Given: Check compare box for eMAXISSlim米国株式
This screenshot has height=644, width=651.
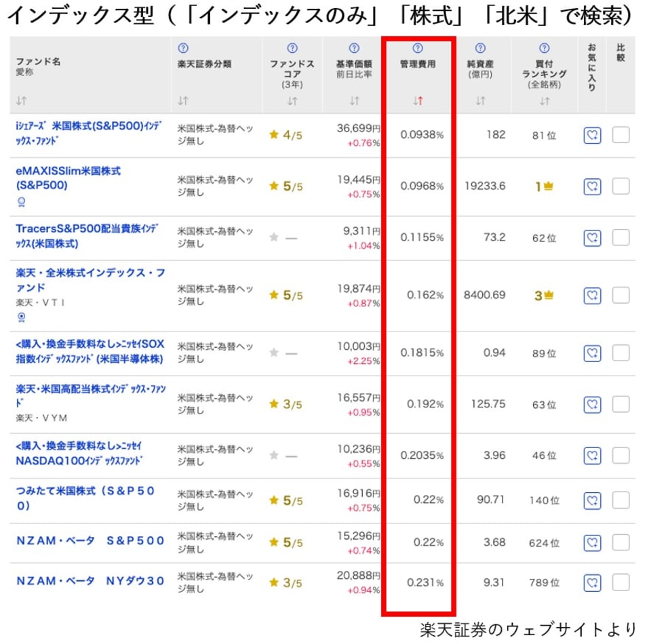Looking at the screenshot, I should (620, 186).
